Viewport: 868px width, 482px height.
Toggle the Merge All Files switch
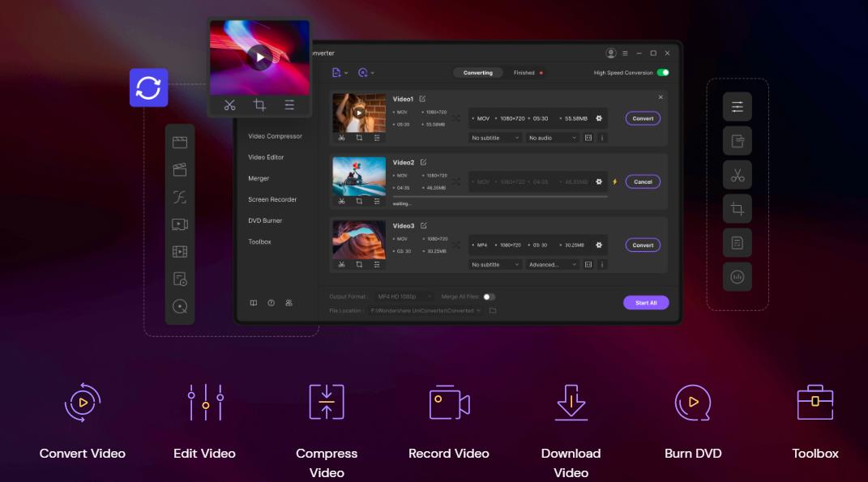[x=489, y=297]
